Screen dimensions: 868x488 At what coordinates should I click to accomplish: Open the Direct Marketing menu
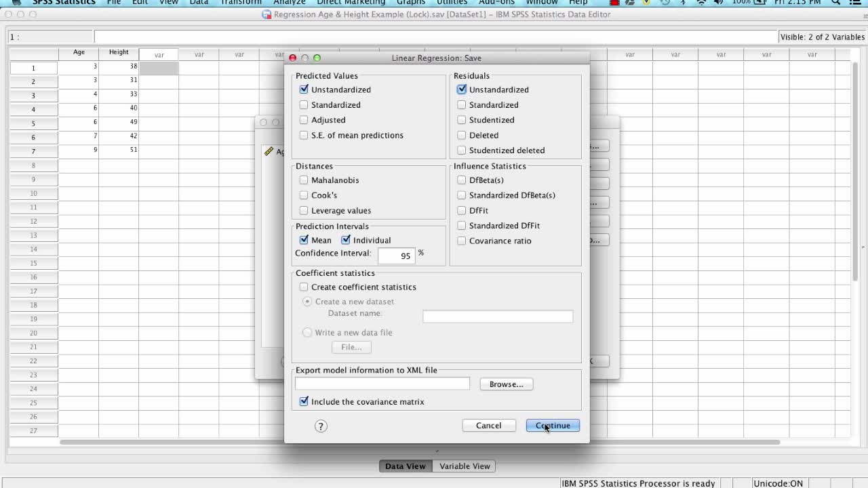pos(351,3)
